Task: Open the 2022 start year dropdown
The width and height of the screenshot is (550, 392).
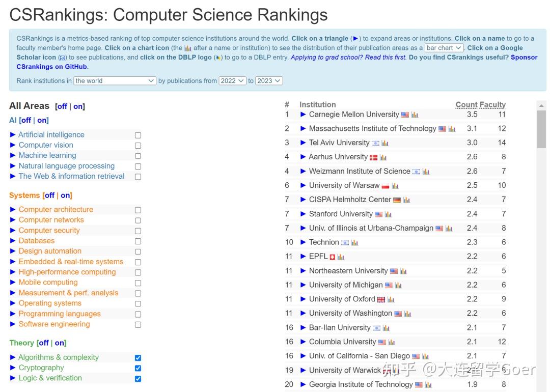Action: pos(232,80)
